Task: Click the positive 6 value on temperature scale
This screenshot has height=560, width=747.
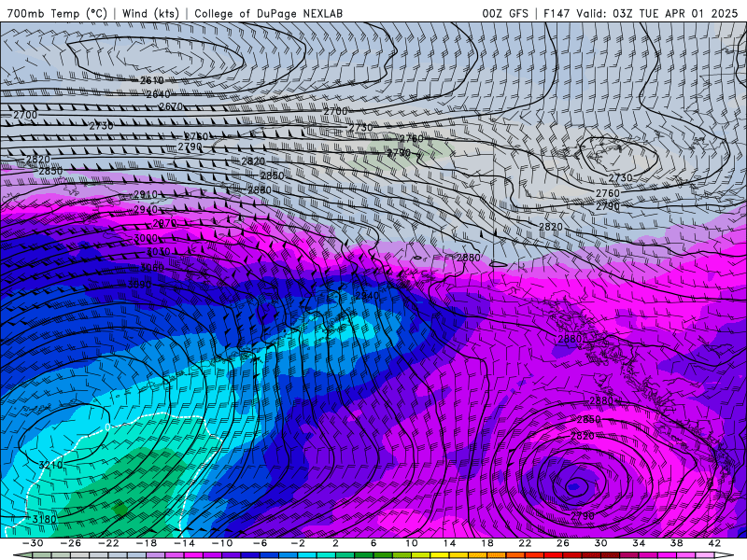Action: [x=373, y=543]
